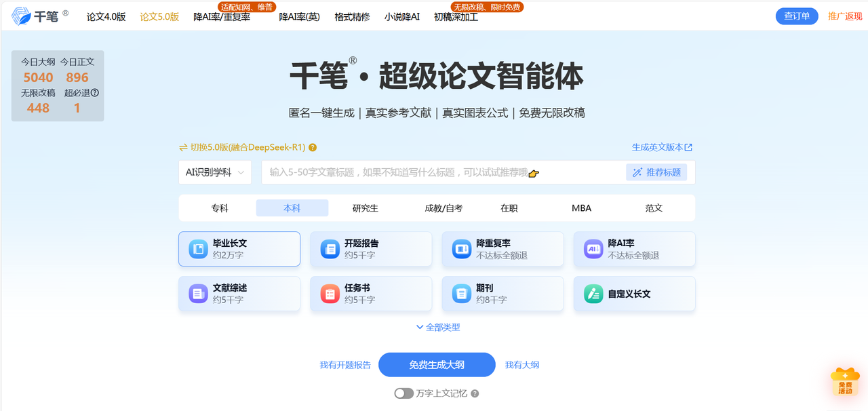Select the MBA tab
The image size is (868, 411).
click(x=582, y=208)
